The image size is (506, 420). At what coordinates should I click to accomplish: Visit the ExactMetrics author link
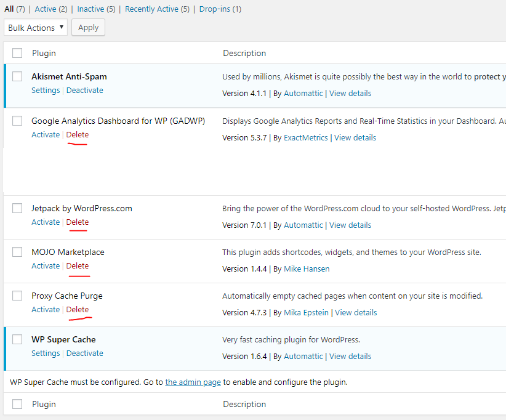(x=305, y=138)
